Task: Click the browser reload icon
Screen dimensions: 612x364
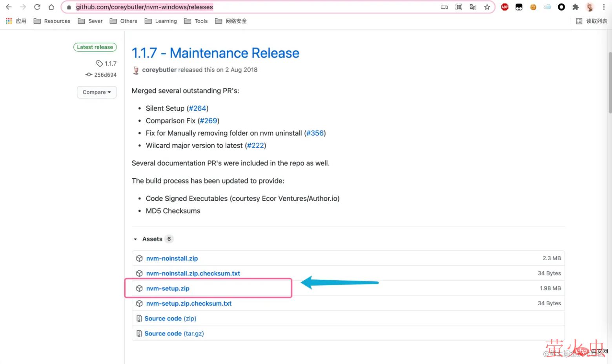Action: click(37, 7)
